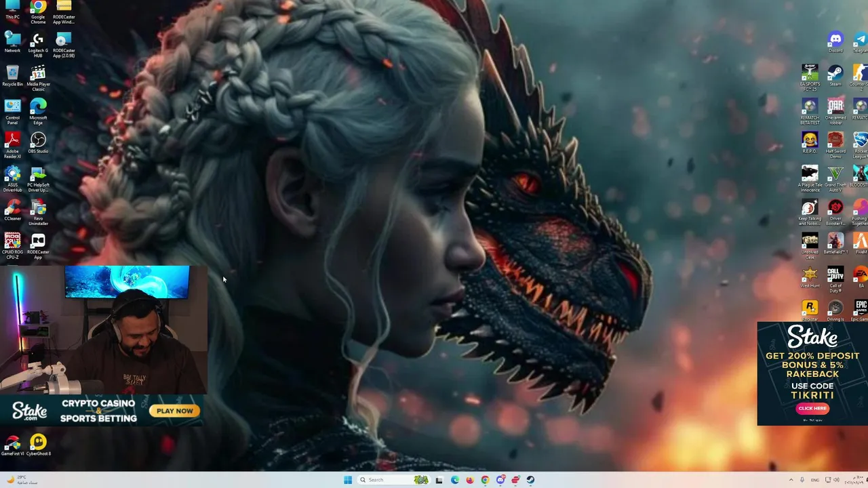Image resolution: width=868 pixels, height=488 pixels.
Task: Open Battlefield 1 desktop shortcut
Action: point(835,243)
